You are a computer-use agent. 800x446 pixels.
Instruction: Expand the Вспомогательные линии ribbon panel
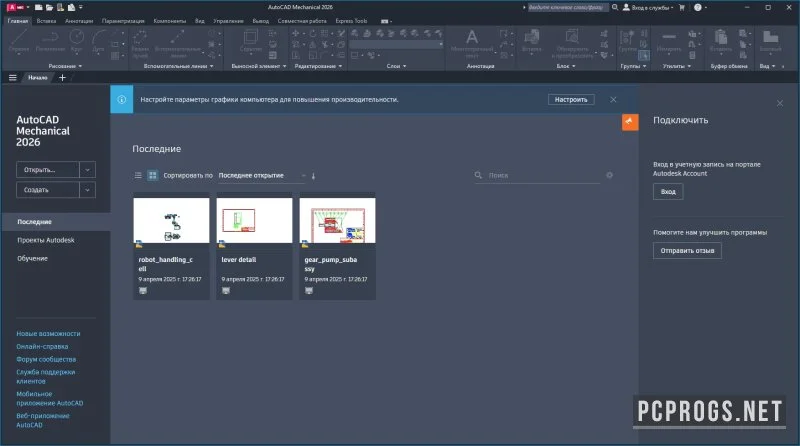pos(178,66)
